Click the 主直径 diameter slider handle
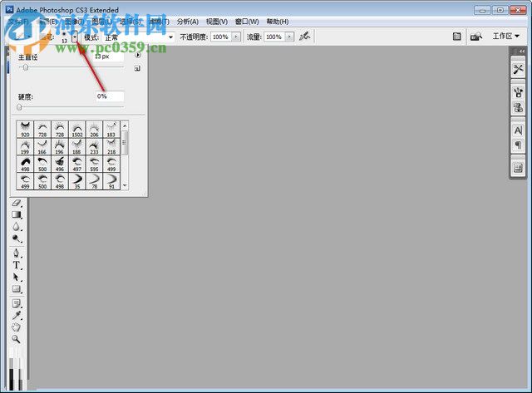This screenshot has width=532, height=393. (26, 67)
